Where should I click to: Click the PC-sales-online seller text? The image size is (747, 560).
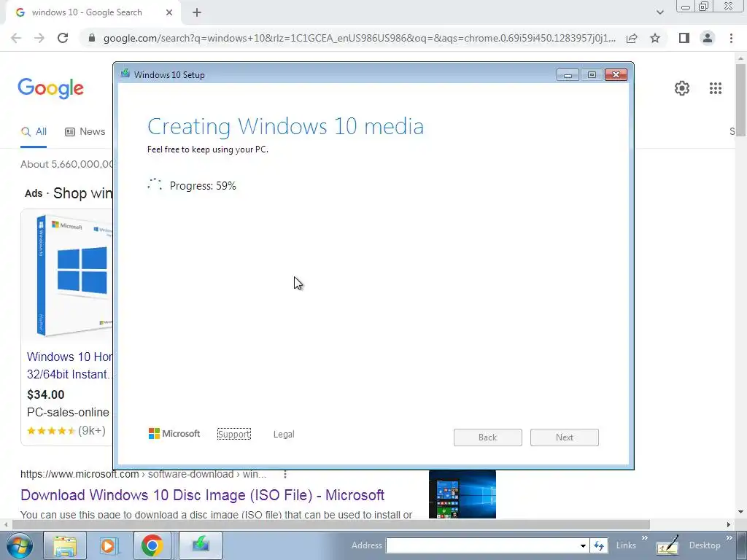68,413
